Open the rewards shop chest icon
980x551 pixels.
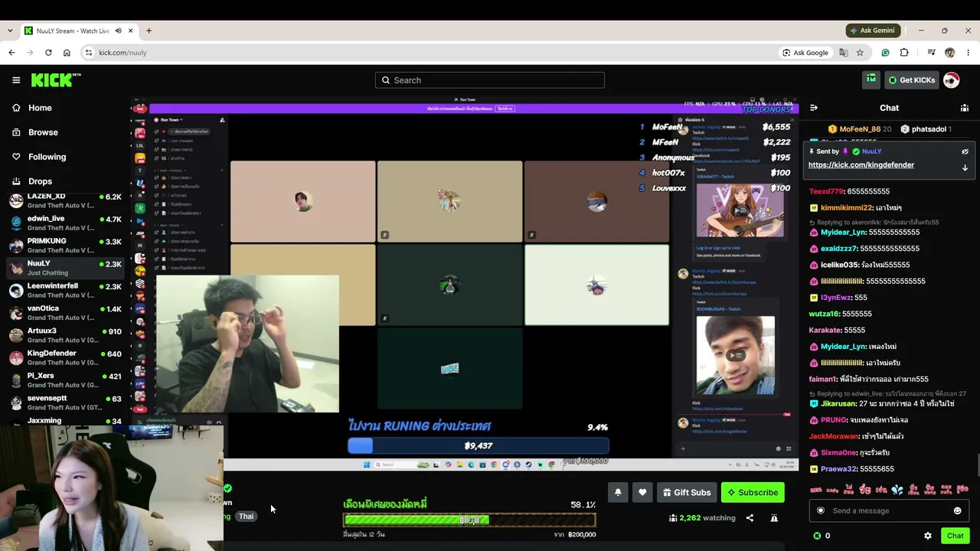(x=871, y=80)
